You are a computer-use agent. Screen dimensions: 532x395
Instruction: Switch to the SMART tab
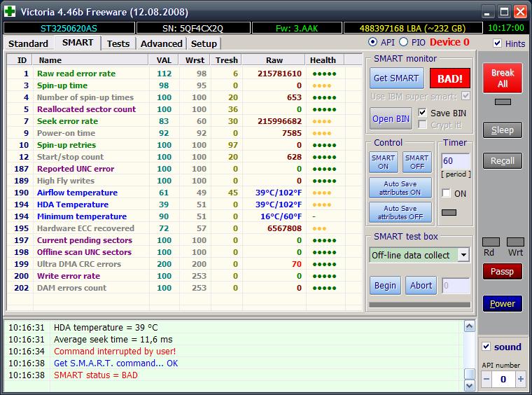(x=78, y=43)
